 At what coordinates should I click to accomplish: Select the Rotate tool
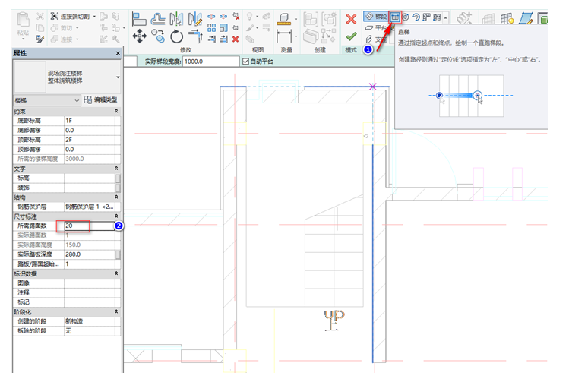click(176, 36)
